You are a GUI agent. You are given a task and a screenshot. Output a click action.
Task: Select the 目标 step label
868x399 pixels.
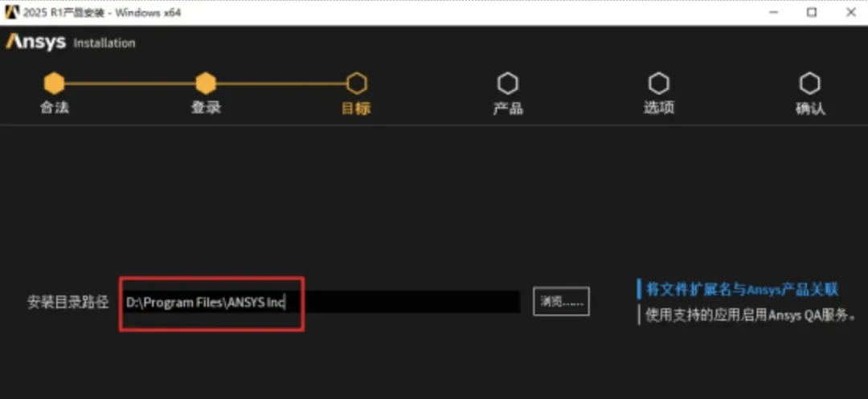point(357,108)
